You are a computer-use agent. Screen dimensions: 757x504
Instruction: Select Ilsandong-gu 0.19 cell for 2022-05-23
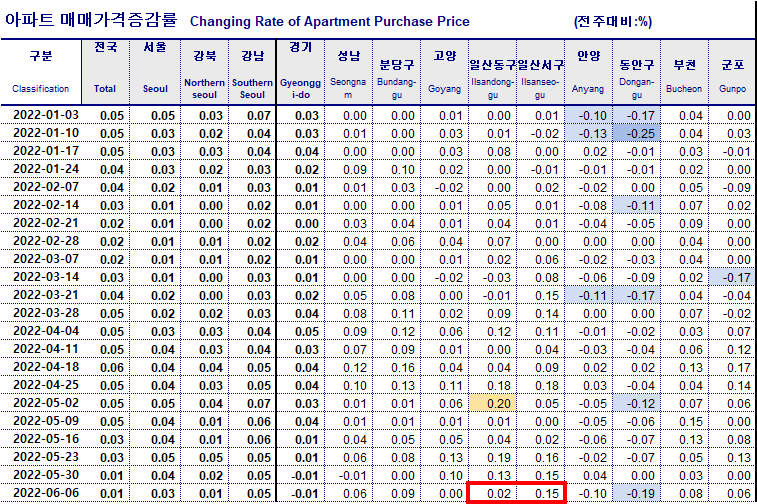pos(492,457)
